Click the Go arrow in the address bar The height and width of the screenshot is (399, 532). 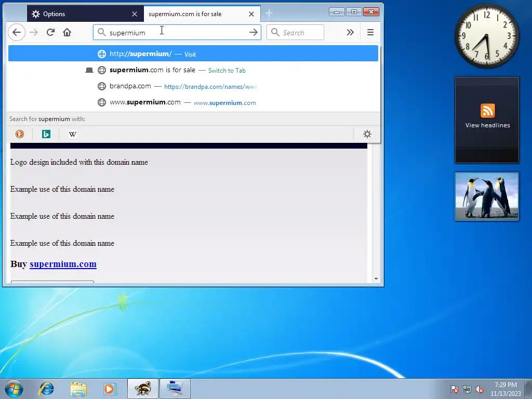[x=253, y=32]
